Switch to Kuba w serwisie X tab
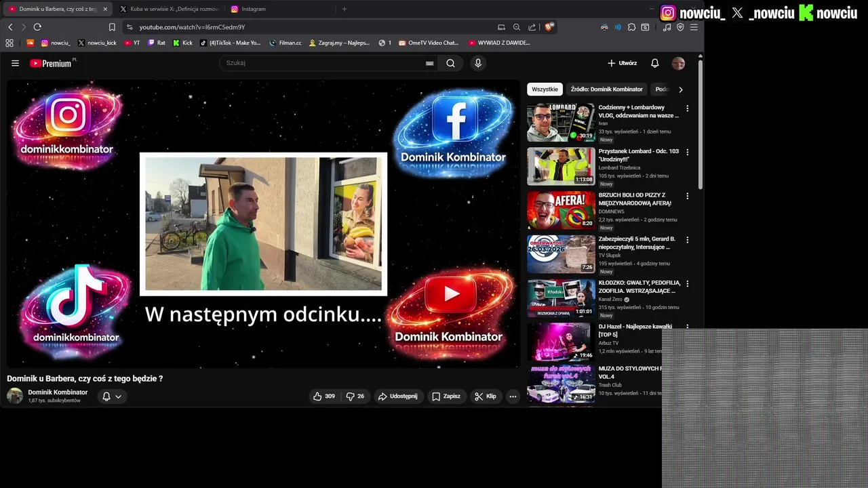This screenshot has width=868, height=488. [x=170, y=9]
